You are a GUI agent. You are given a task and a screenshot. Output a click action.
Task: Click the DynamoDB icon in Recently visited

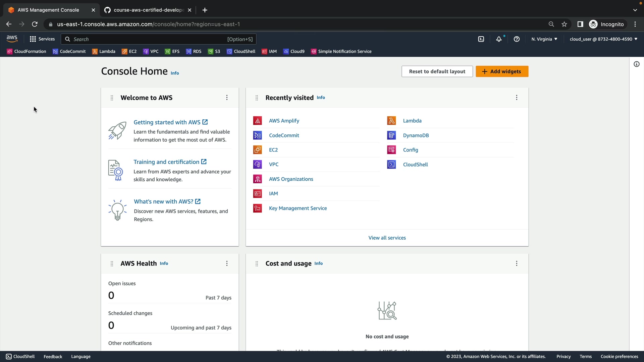coord(391,135)
